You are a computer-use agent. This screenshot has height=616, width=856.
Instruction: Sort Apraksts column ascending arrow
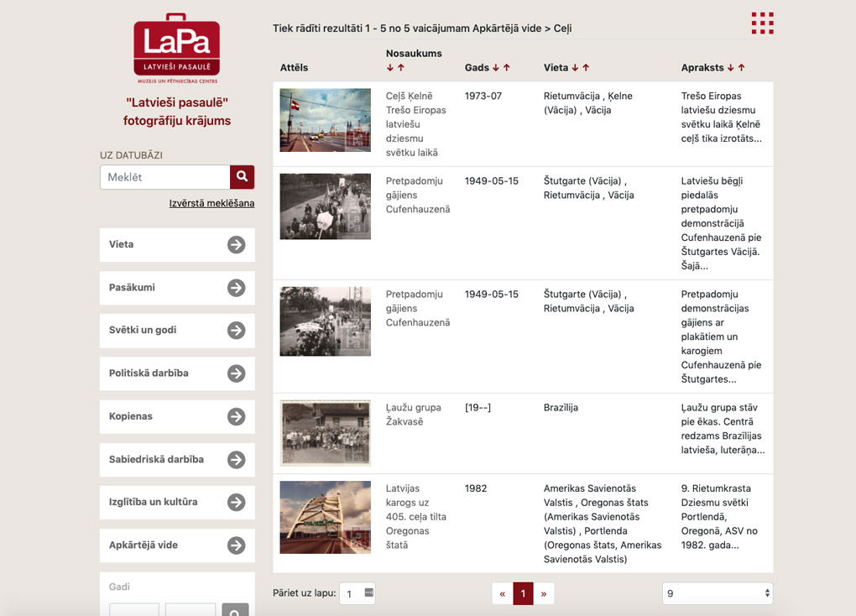point(741,68)
